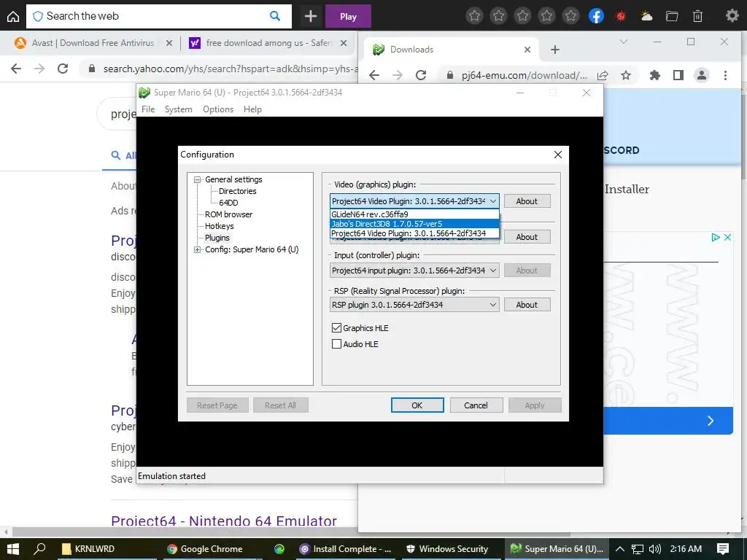Uncheck the Graphics HLE checkbox
This screenshot has width=747, height=560.
[336, 328]
